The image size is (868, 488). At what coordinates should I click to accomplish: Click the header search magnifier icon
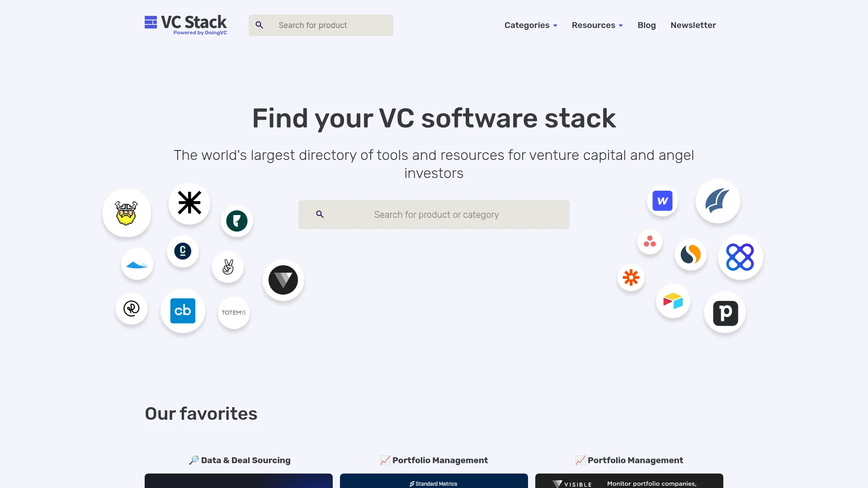tap(259, 25)
